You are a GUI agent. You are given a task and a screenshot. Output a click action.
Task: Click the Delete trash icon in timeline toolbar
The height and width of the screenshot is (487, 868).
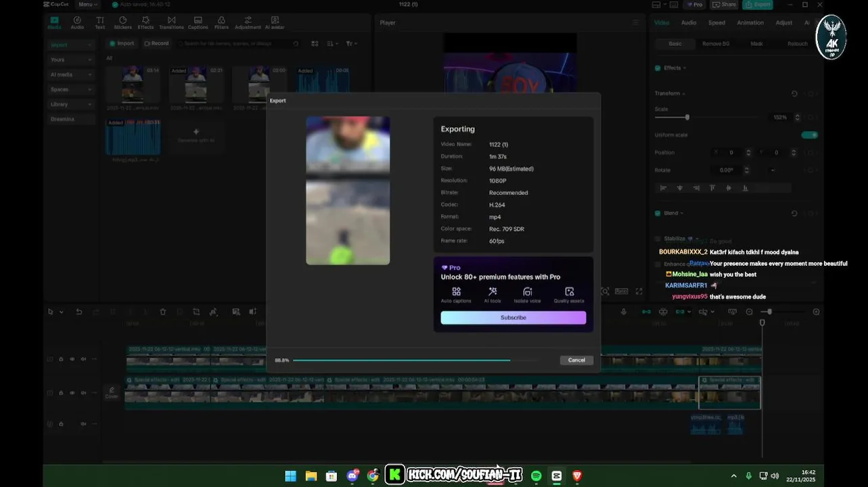[x=162, y=312]
